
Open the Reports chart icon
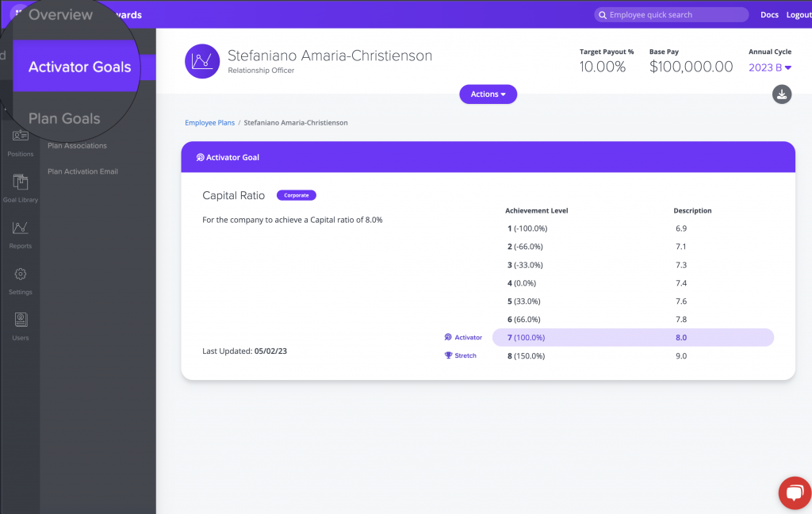pyautogui.click(x=20, y=229)
